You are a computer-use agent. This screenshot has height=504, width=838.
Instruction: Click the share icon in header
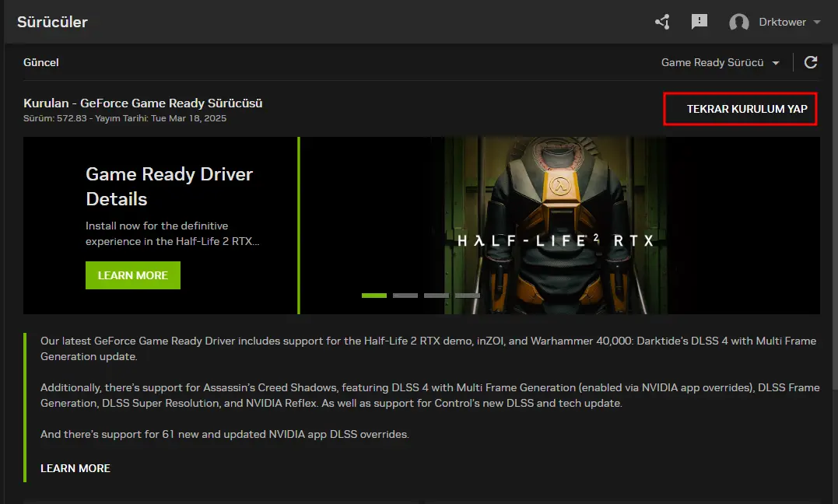point(662,22)
